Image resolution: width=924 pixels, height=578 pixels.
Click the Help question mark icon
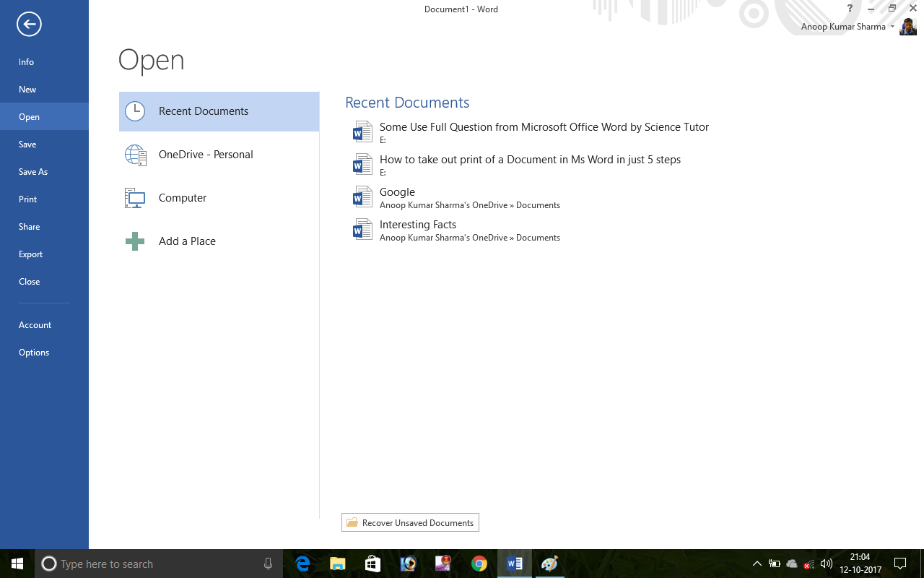coord(850,8)
